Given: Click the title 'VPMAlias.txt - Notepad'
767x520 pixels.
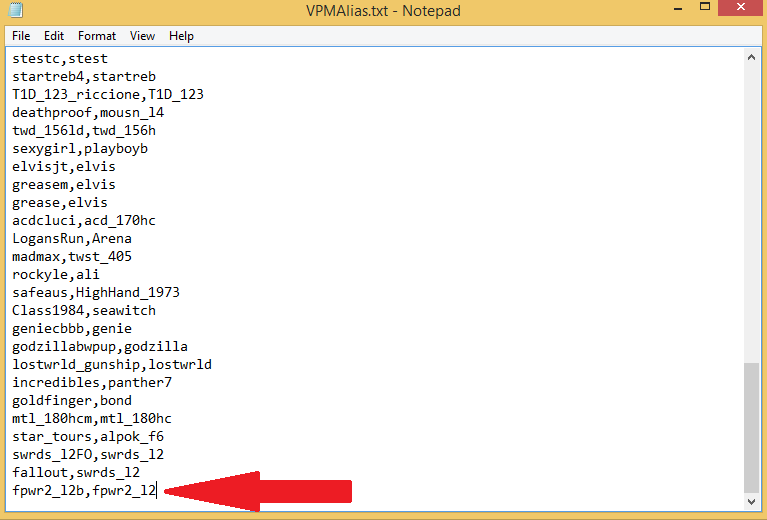Looking at the screenshot, I should [384, 11].
